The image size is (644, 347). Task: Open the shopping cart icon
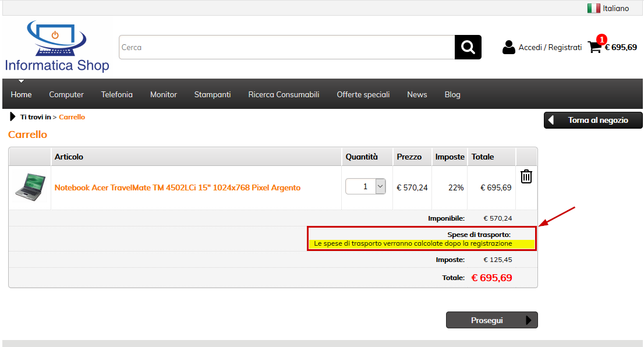pos(595,47)
